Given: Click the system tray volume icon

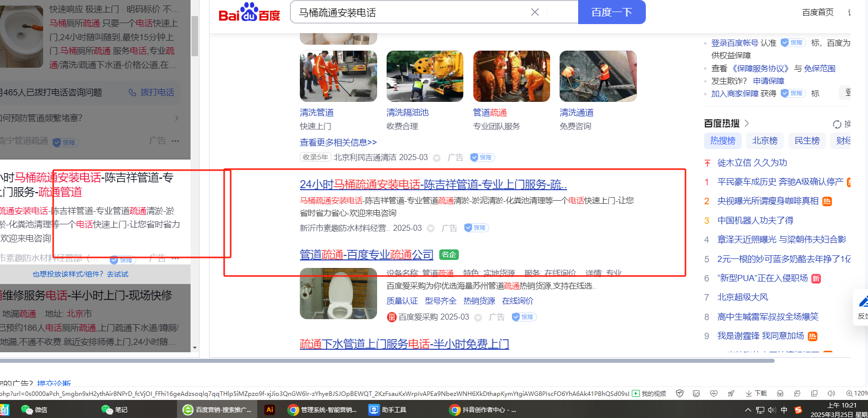Looking at the screenshot, I should click(772, 410).
